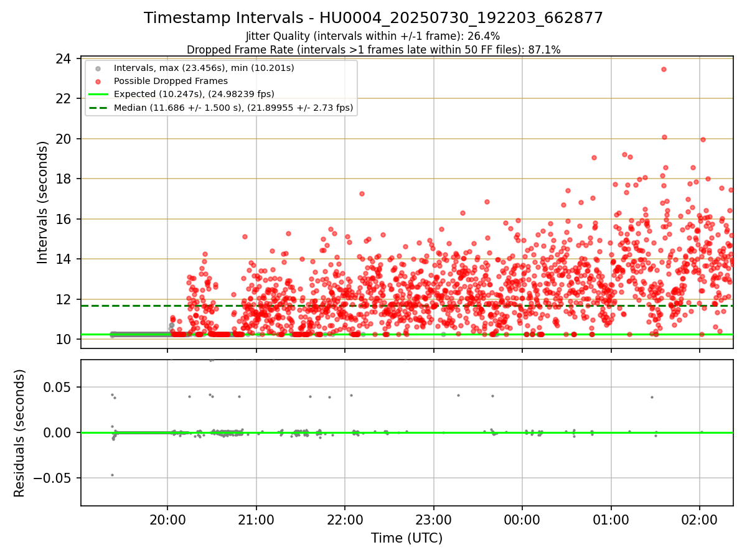Click the '10' y-axis tick label
Image resolution: width=747 pixels, height=560 pixels.
(x=63, y=339)
